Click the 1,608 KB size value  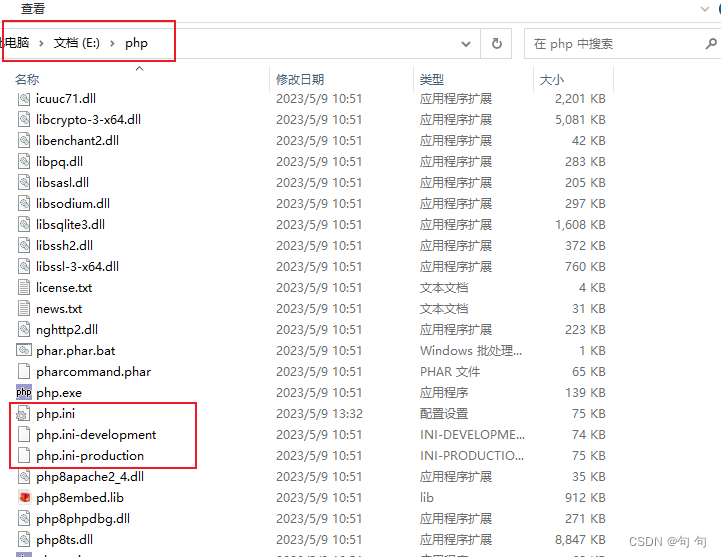click(x=580, y=224)
